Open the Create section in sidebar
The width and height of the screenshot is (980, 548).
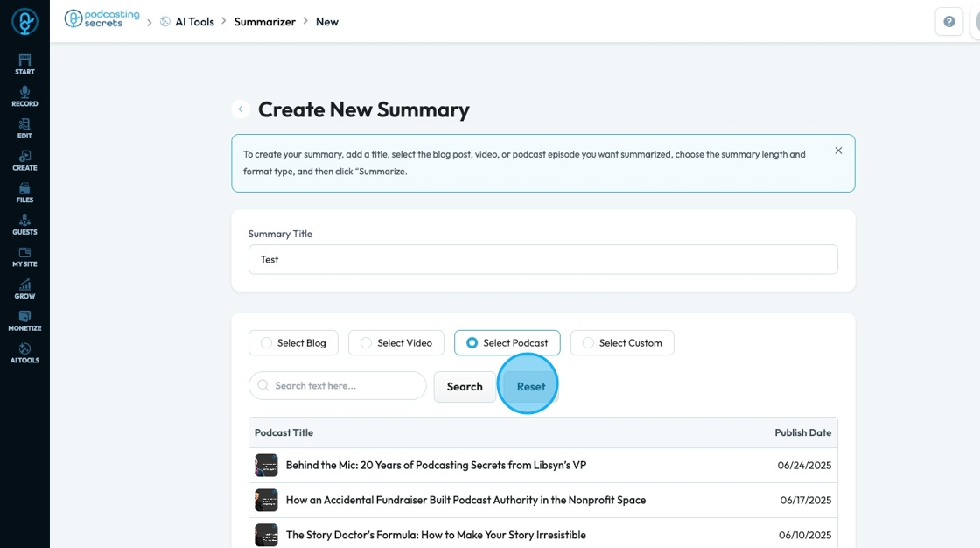[x=24, y=160]
